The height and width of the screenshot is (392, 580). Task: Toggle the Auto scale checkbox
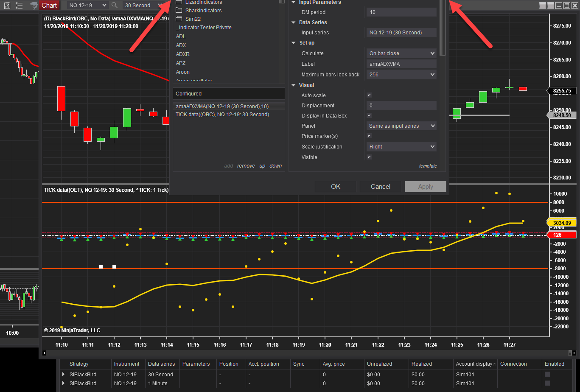[x=369, y=95]
